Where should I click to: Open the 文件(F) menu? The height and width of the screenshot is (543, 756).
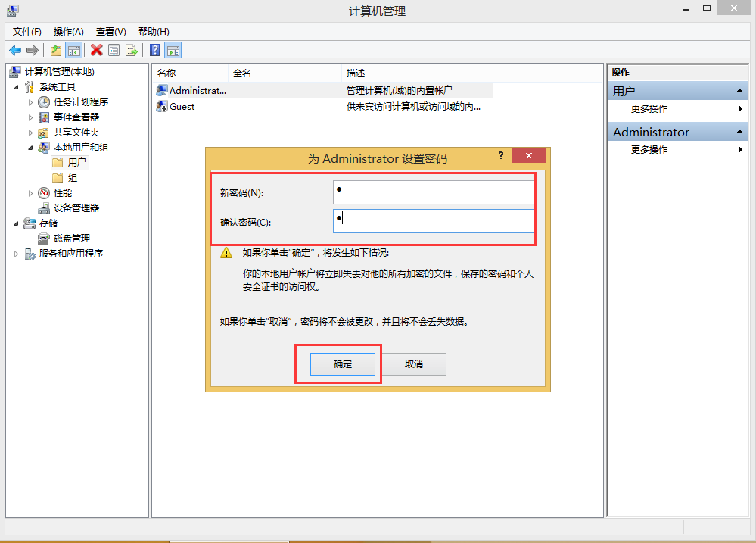coord(27,31)
